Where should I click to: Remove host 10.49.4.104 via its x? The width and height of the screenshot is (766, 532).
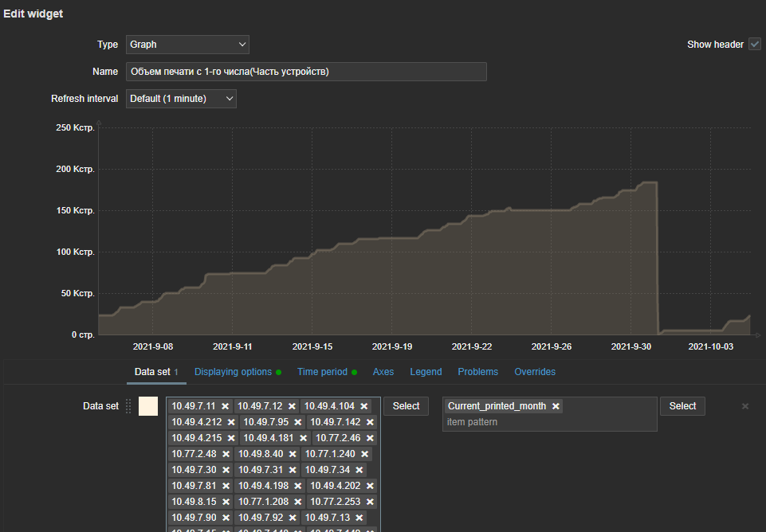click(x=364, y=406)
